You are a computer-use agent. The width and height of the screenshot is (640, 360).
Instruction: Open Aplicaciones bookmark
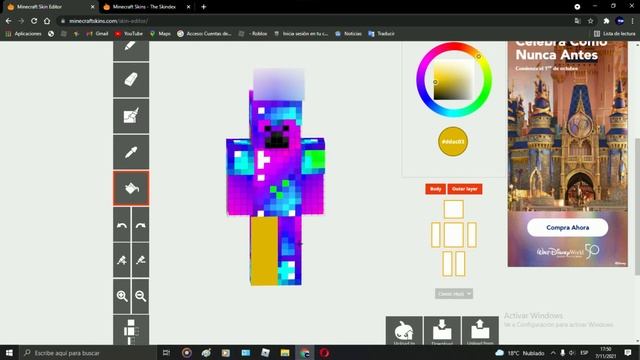[x=24, y=34]
